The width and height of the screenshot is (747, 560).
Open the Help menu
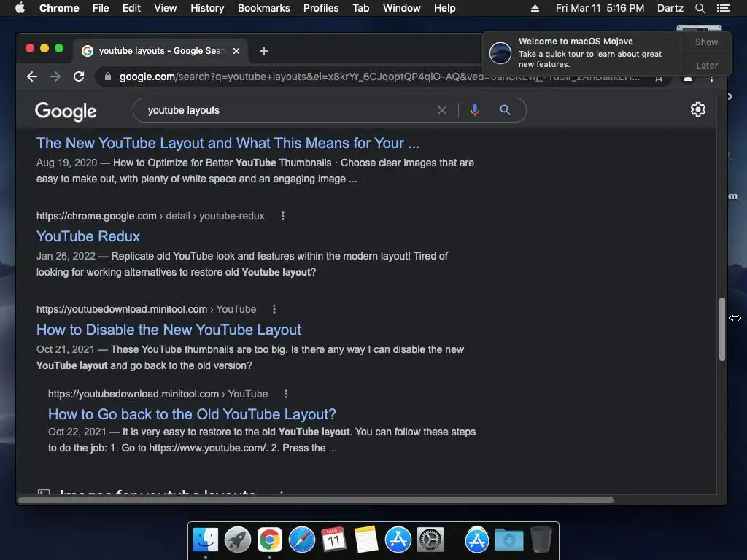[x=444, y=8]
